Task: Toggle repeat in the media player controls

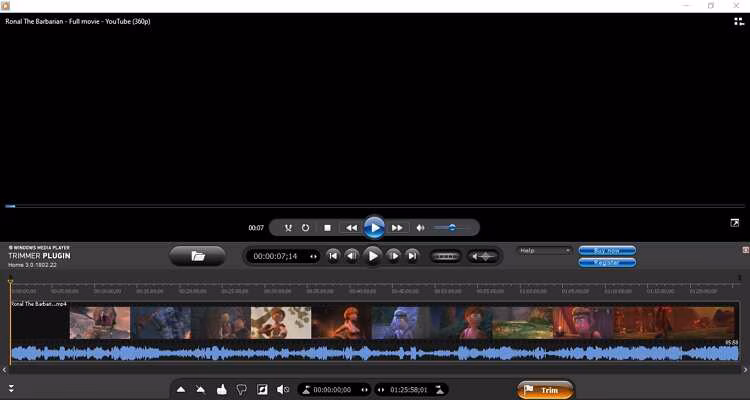Action: pyautogui.click(x=306, y=228)
